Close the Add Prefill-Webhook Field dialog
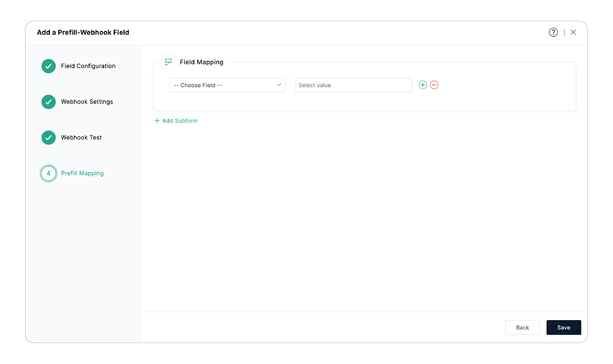Image resolution: width=613 pixels, height=364 pixels. click(x=573, y=32)
